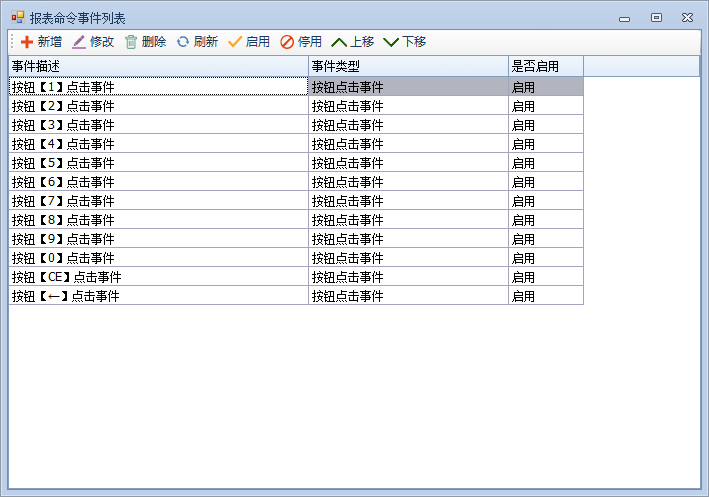This screenshot has width=709, height=497.
Task: Click the 新增 (Add) plus icon
Action: pyautogui.click(x=27, y=42)
